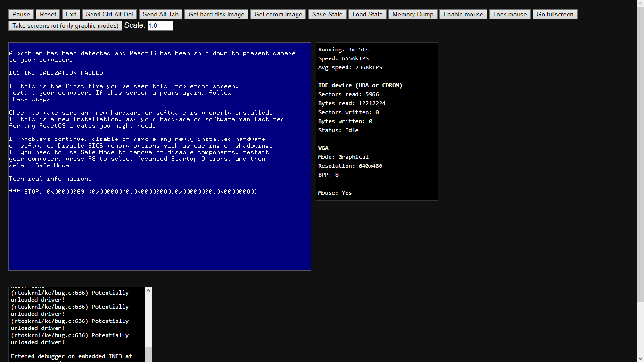Screen dimensions: 644x362
Task: Save the emulator state
Action: (x=327, y=14)
